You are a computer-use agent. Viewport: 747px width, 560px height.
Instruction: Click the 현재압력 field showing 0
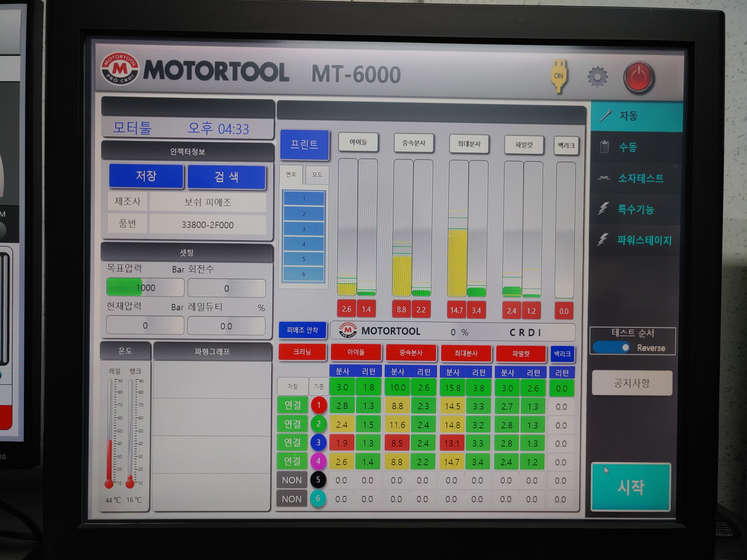pos(145,325)
